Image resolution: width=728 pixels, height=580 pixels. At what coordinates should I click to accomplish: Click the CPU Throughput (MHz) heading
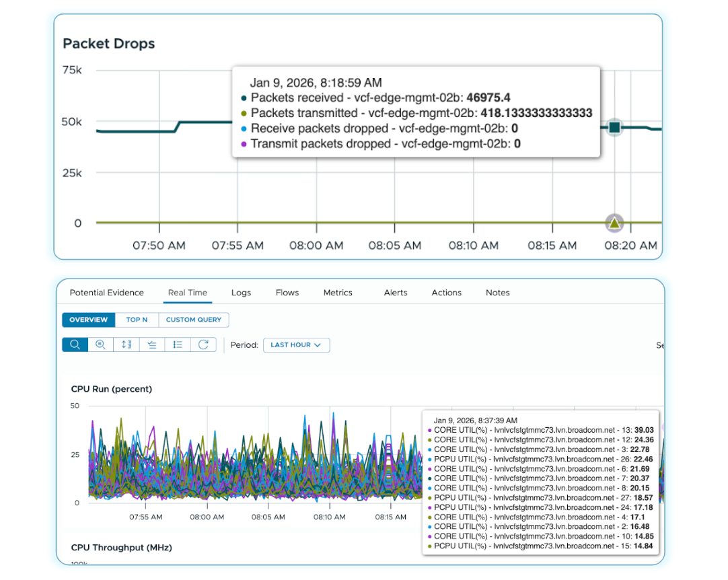[122, 548]
